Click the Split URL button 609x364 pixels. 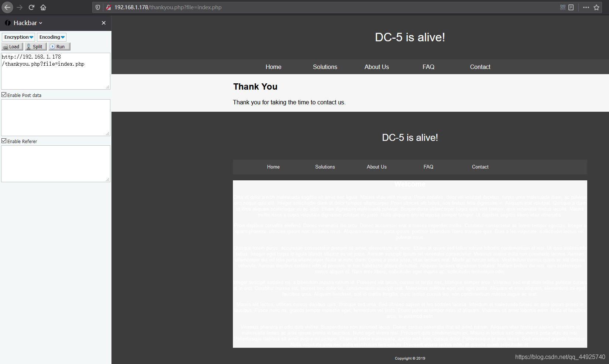pyautogui.click(x=35, y=46)
